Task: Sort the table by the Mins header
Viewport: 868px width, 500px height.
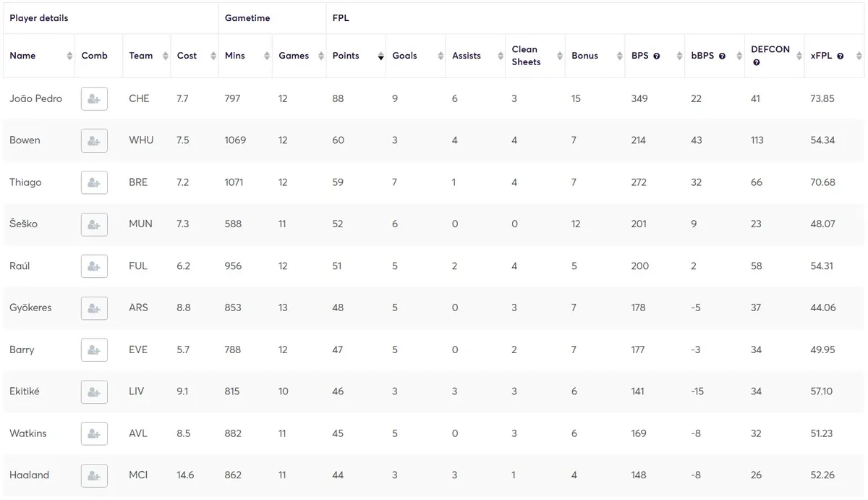Action: point(235,56)
